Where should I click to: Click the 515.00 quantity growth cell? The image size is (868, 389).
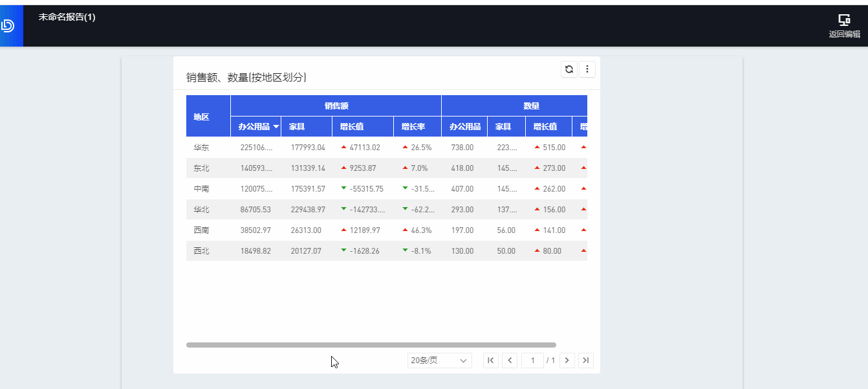[549, 148]
